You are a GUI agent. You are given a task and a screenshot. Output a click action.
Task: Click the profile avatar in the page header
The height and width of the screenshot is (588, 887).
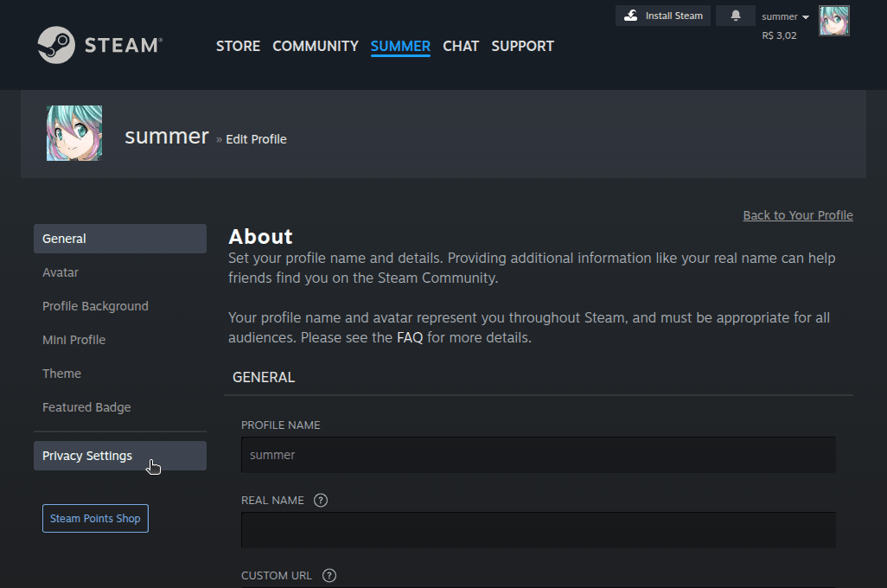tap(73, 132)
